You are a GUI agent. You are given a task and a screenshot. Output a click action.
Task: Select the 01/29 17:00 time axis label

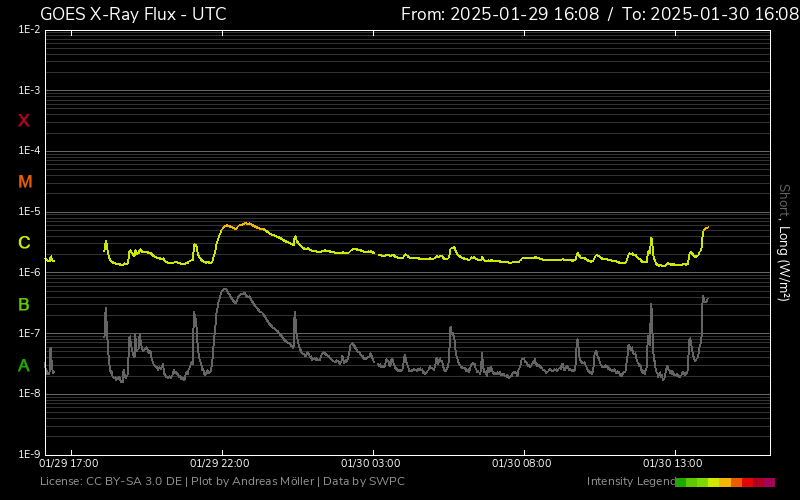point(69,464)
